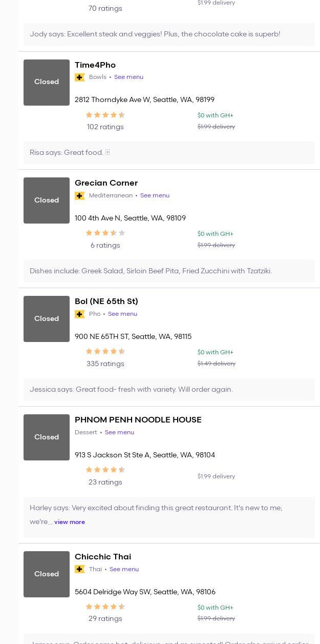
Task: Click the star rating for Bol
Action: tap(105, 352)
